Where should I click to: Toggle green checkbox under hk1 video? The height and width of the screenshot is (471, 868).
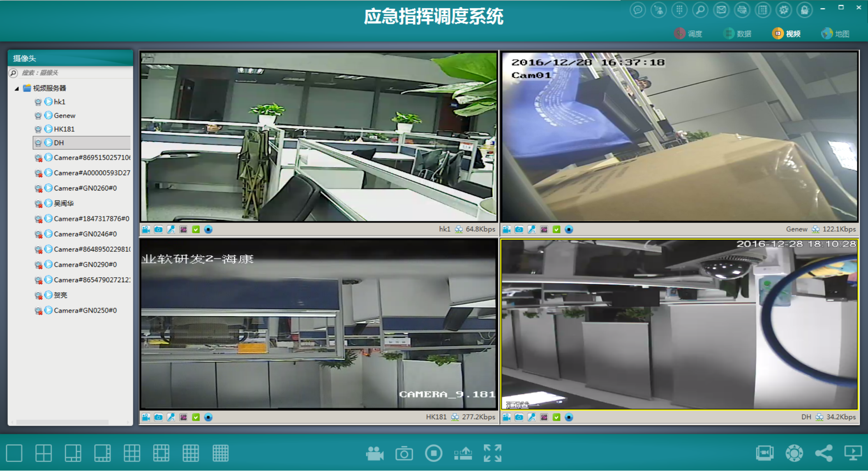coord(196,229)
